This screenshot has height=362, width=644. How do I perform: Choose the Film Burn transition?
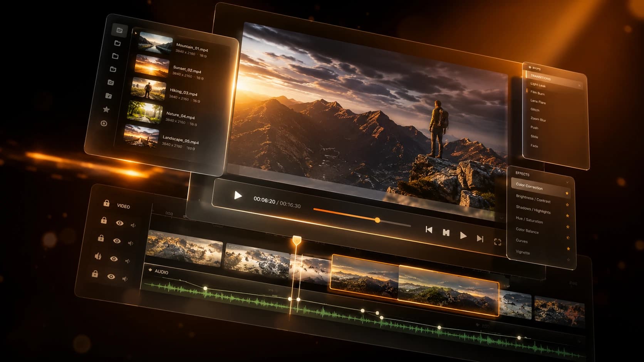[x=537, y=93]
